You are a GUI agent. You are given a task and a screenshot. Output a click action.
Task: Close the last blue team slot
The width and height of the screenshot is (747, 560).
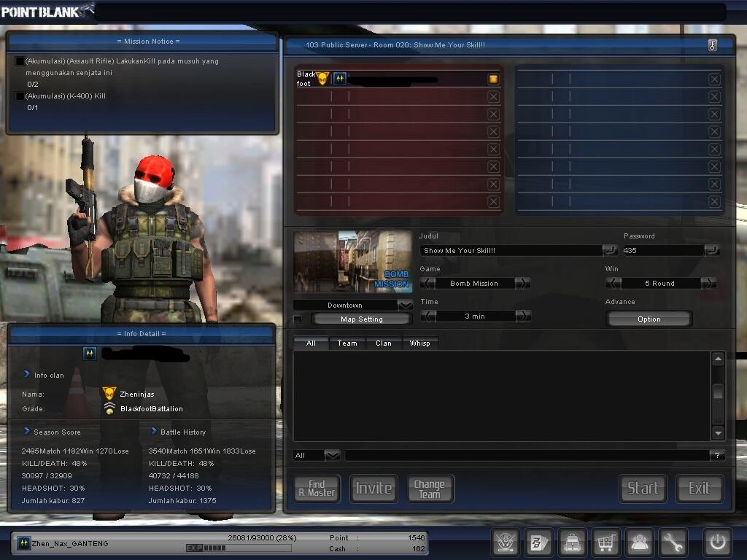[x=714, y=201]
